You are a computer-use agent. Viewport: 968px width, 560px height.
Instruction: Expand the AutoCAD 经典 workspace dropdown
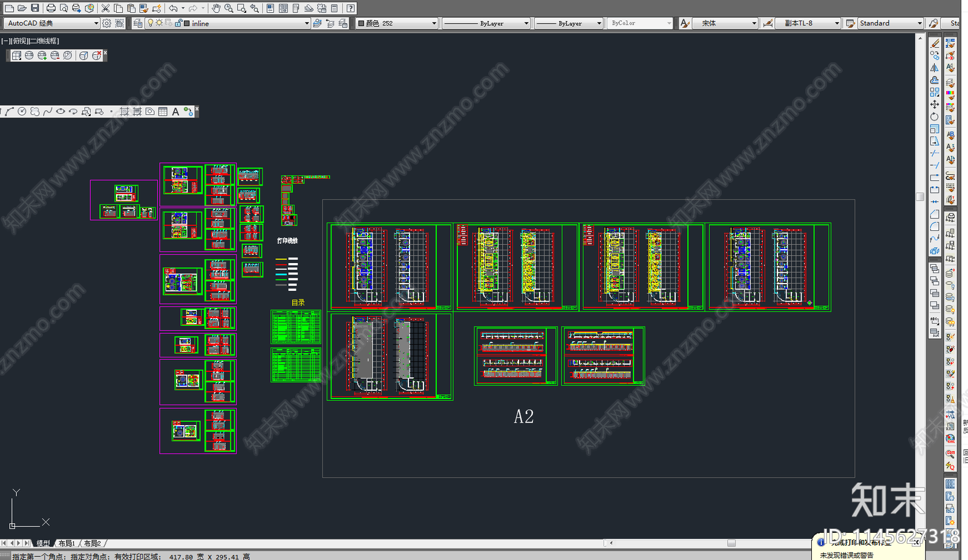(96, 24)
